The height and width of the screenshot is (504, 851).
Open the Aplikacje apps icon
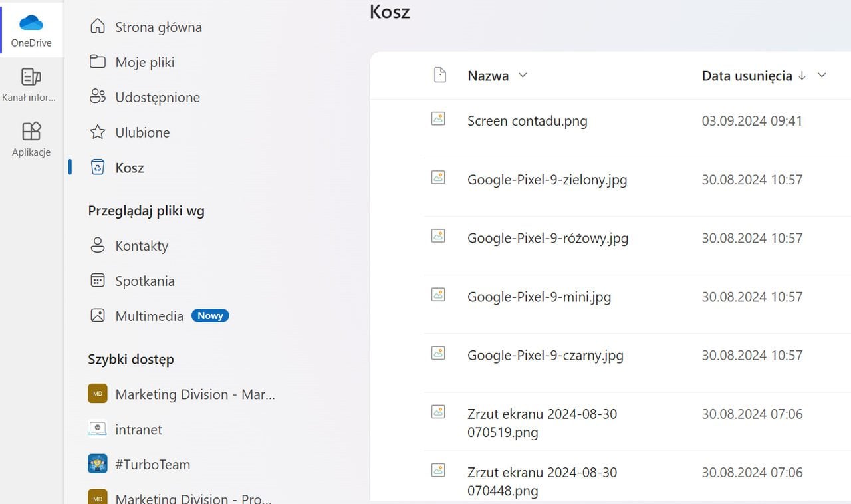(31, 131)
